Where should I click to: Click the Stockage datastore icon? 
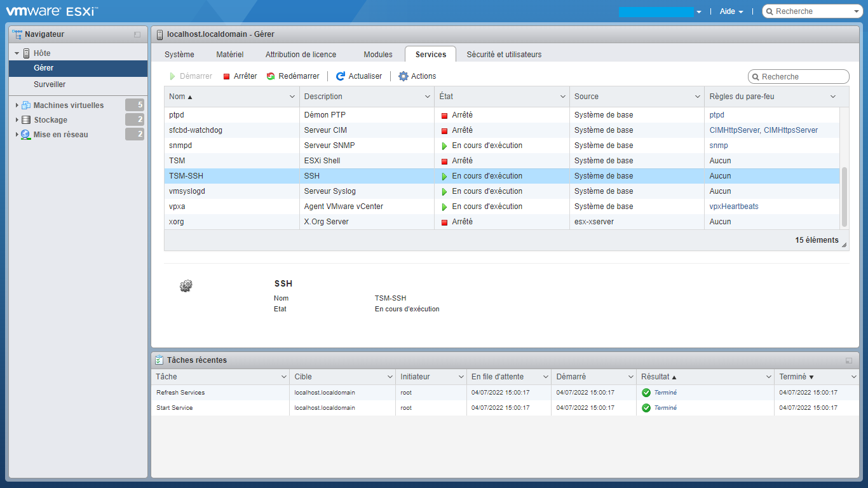[x=26, y=120]
